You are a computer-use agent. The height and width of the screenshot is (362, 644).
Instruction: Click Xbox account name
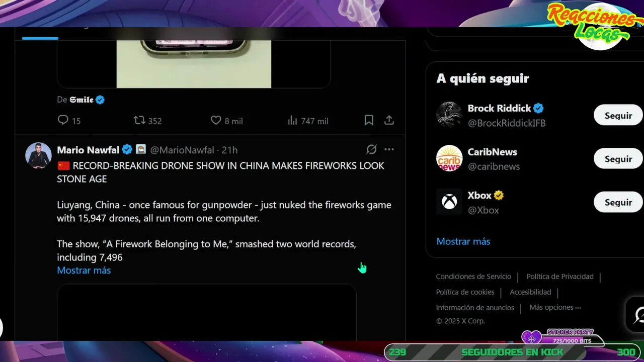pos(479,195)
